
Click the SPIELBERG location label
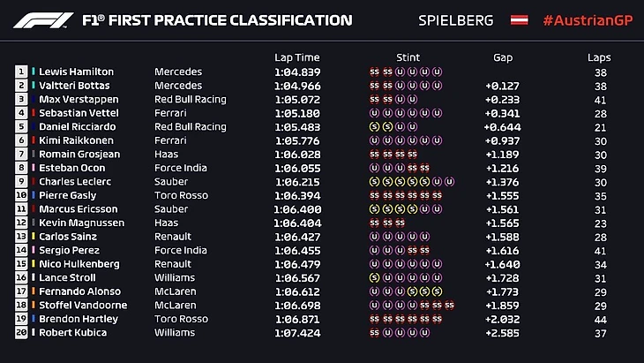(x=454, y=20)
